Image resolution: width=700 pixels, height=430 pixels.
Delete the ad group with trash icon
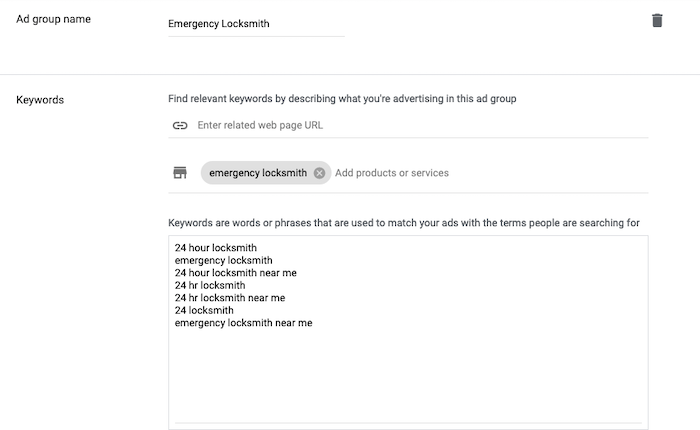657,20
